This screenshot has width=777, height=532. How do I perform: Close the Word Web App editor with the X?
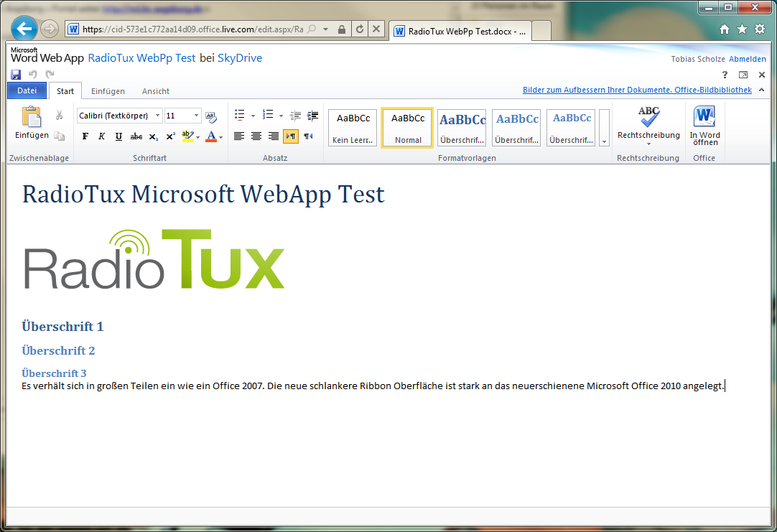point(762,75)
